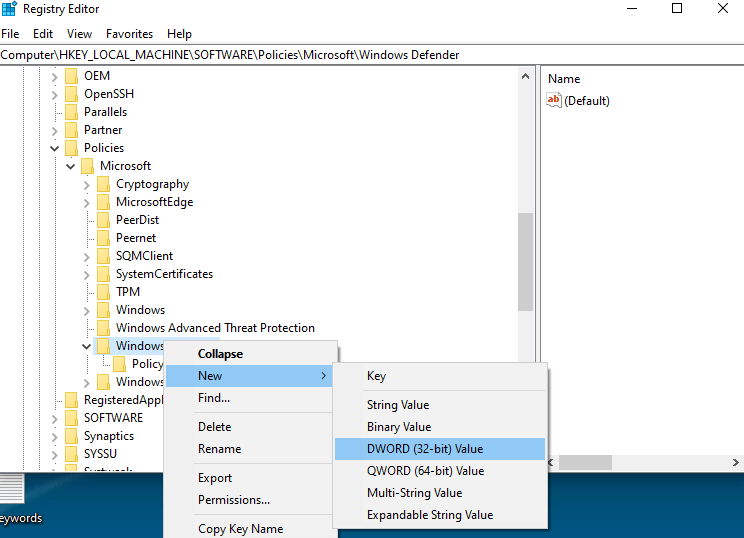The height and width of the screenshot is (538, 744).
Task: Create a new Key from the submenu
Action: (440, 376)
